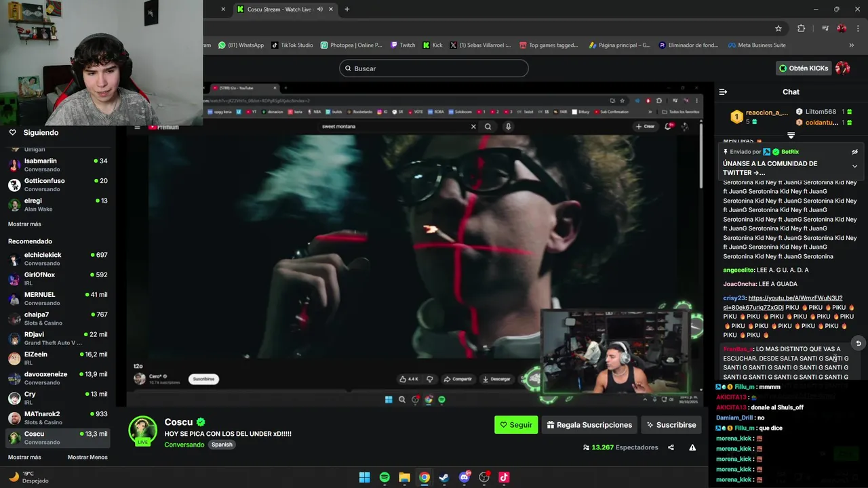Open Coscu's live avatar
The image size is (868, 488).
[143, 431]
